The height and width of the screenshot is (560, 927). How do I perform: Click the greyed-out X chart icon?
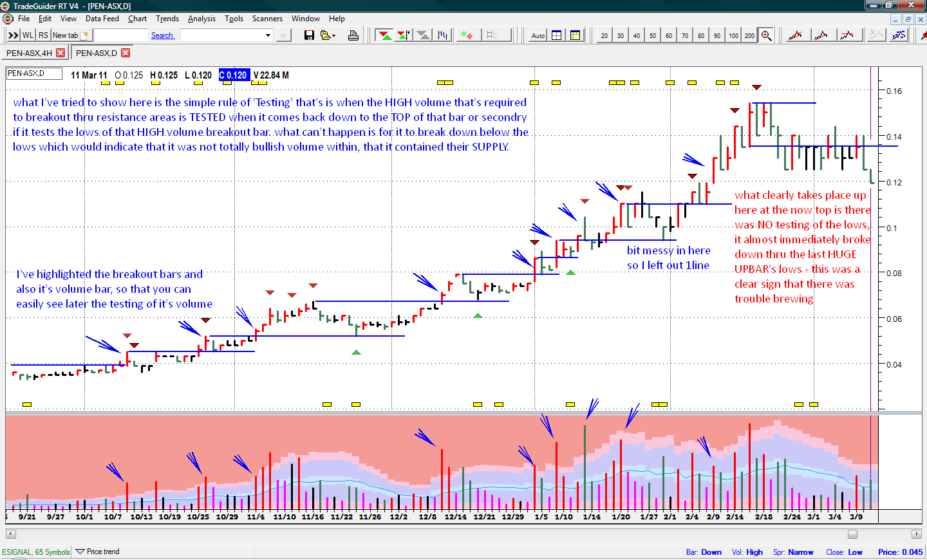point(876,35)
